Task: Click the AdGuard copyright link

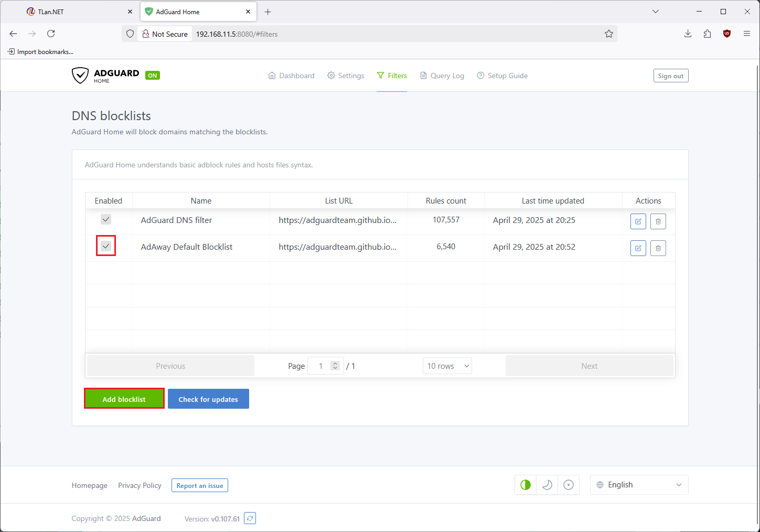Action: (x=146, y=518)
